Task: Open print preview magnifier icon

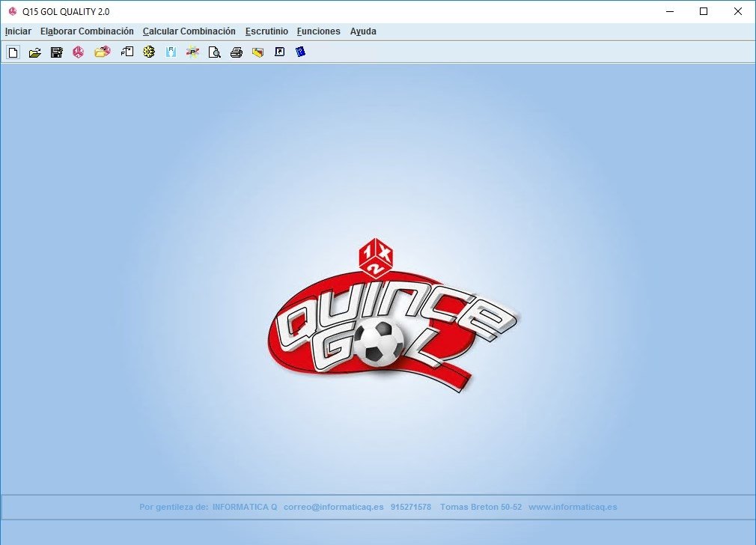Action: [215, 52]
